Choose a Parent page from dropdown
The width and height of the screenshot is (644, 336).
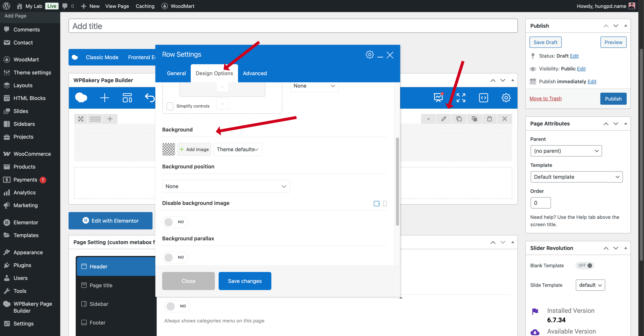coord(566,151)
